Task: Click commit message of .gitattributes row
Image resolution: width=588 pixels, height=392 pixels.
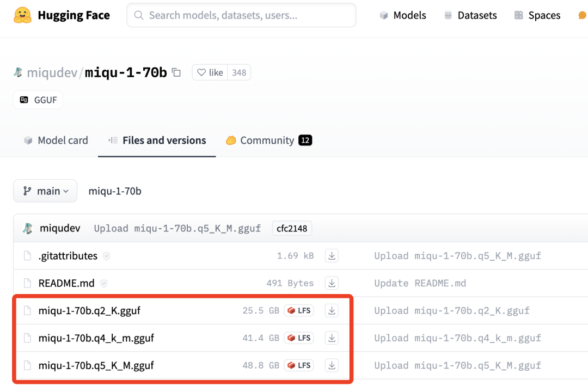Action: tap(457, 256)
